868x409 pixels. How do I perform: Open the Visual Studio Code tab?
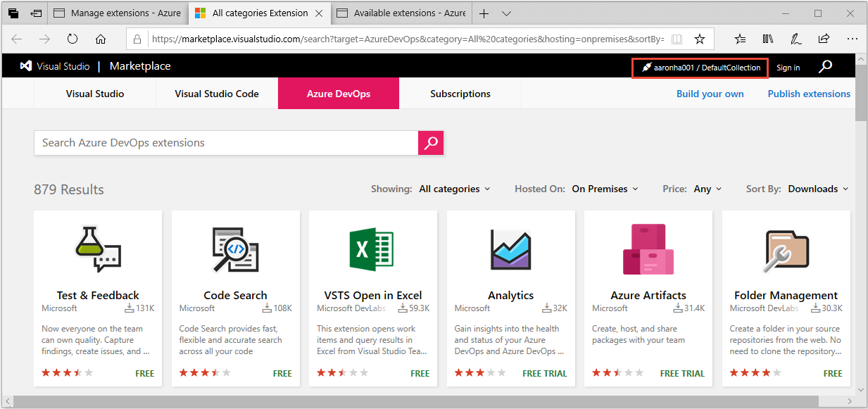[217, 94]
